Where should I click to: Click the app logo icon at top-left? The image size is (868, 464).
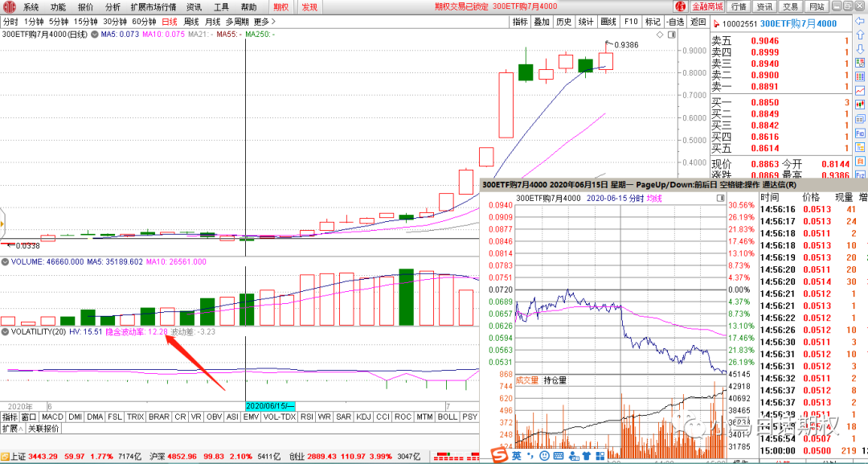click(7, 6)
